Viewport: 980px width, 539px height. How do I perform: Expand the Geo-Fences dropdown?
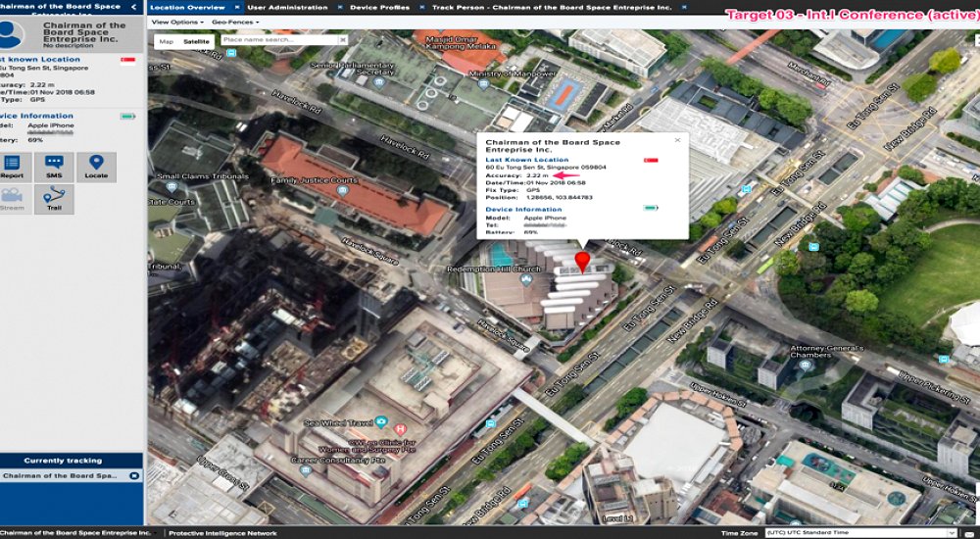coord(235,22)
